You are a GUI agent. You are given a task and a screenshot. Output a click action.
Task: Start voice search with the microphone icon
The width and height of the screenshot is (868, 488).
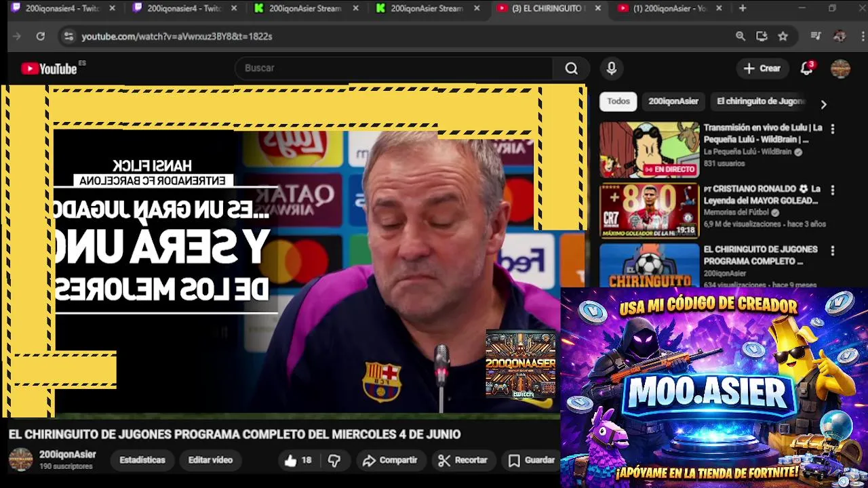[x=612, y=68]
